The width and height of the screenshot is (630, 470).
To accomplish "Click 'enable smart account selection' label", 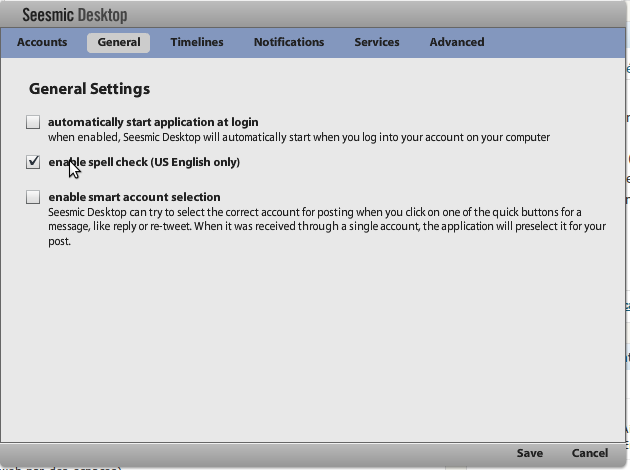I will tap(134, 197).
